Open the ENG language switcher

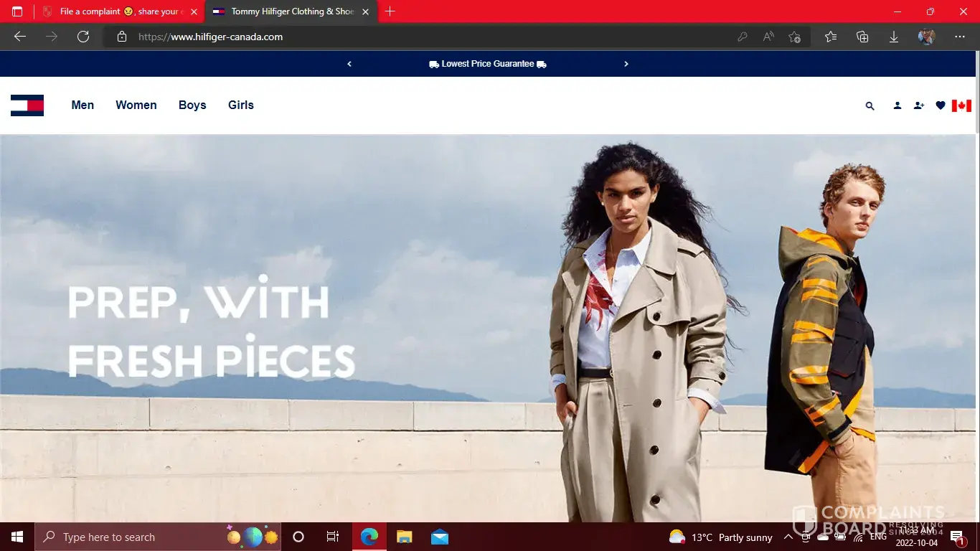878,537
